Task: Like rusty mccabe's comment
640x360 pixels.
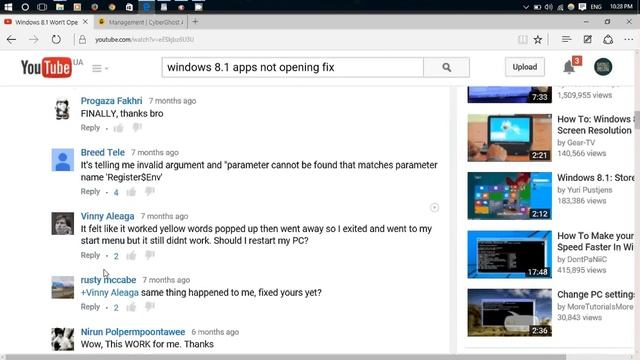Action: tap(131, 307)
